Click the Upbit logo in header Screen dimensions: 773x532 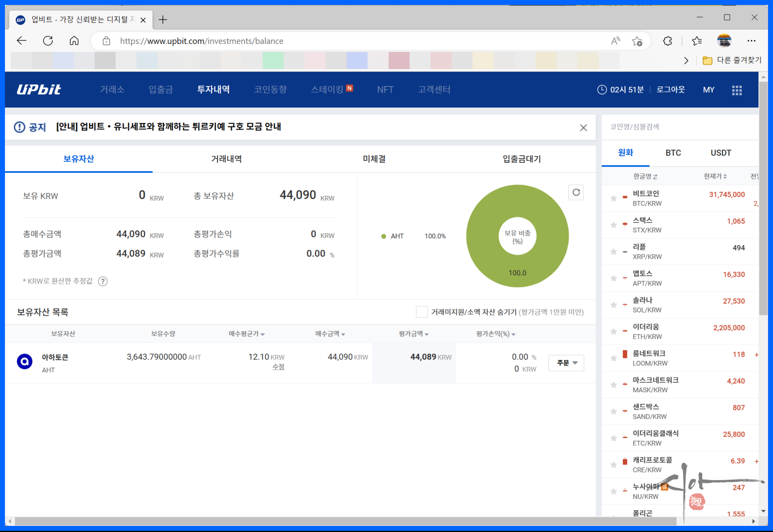pos(39,89)
